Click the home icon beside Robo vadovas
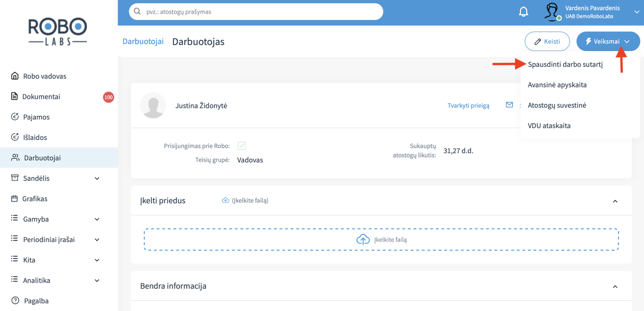This screenshot has height=311, width=644. click(15, 76)
